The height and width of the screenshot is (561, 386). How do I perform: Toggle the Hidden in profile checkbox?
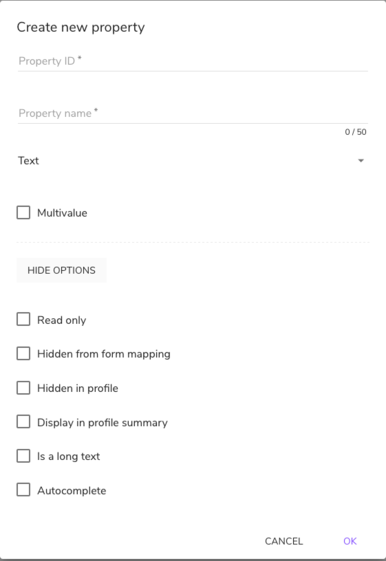23,388
